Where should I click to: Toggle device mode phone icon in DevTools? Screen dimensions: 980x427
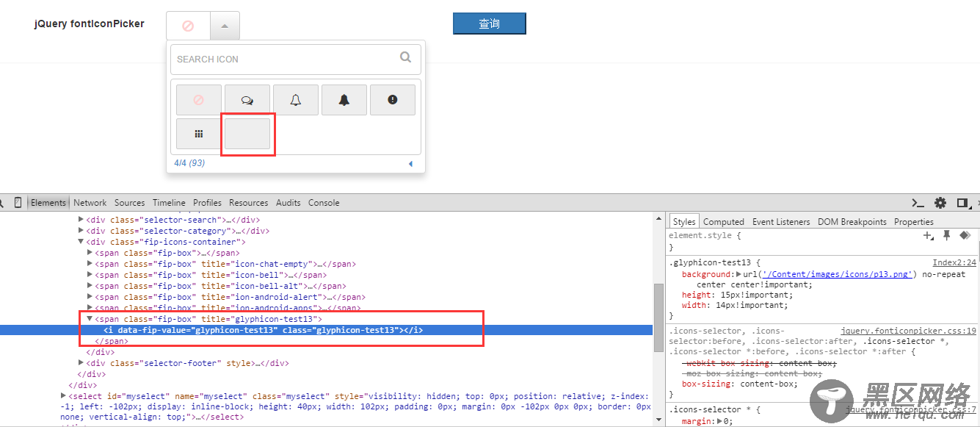point(18,203)
